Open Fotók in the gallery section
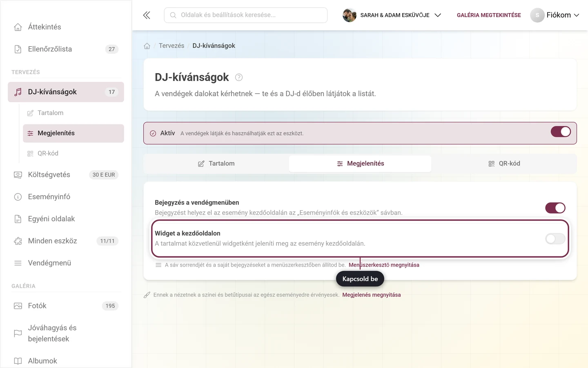The width and height of the screenshot is (588, 368). (66, 306)
